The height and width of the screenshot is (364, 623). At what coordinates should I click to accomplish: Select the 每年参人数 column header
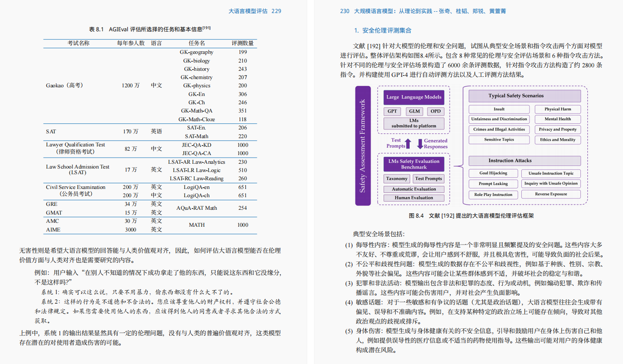click(131, 43)
